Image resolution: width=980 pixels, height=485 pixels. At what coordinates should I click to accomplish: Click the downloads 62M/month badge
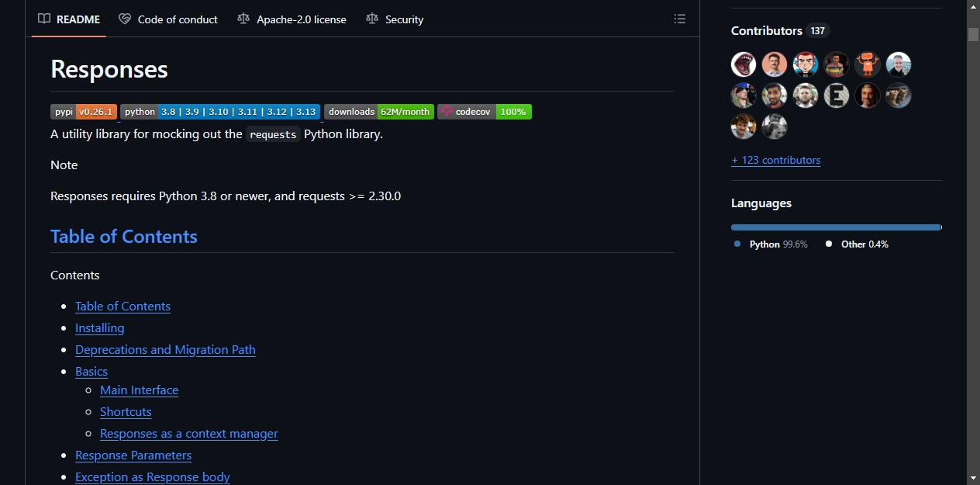(379, 112)
